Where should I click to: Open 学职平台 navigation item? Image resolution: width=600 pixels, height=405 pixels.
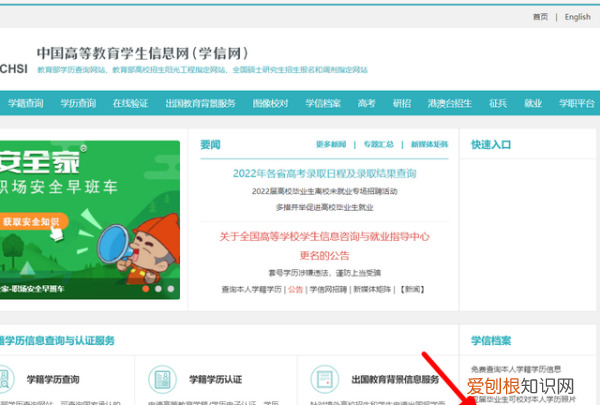click(x=577, y=103)
